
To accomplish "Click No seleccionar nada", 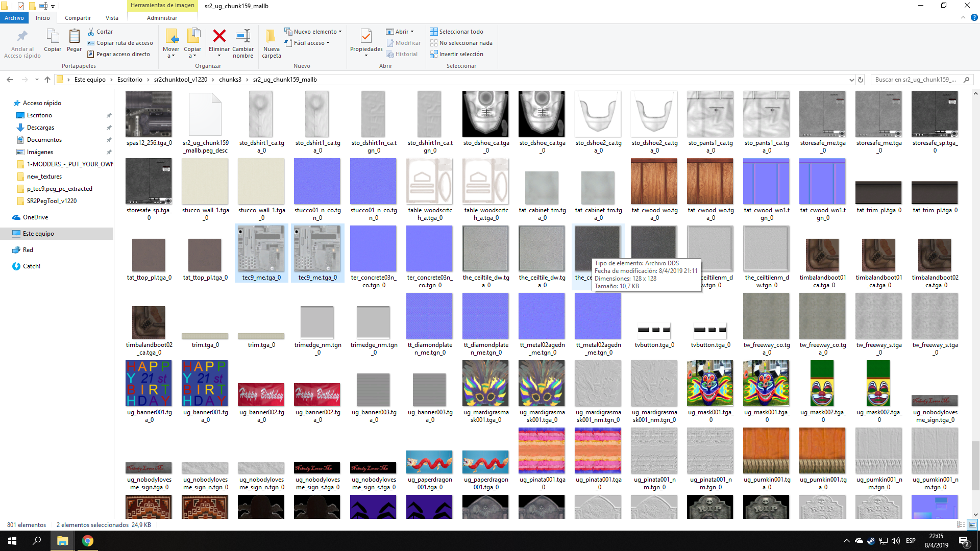I will [x=461, y=43].
